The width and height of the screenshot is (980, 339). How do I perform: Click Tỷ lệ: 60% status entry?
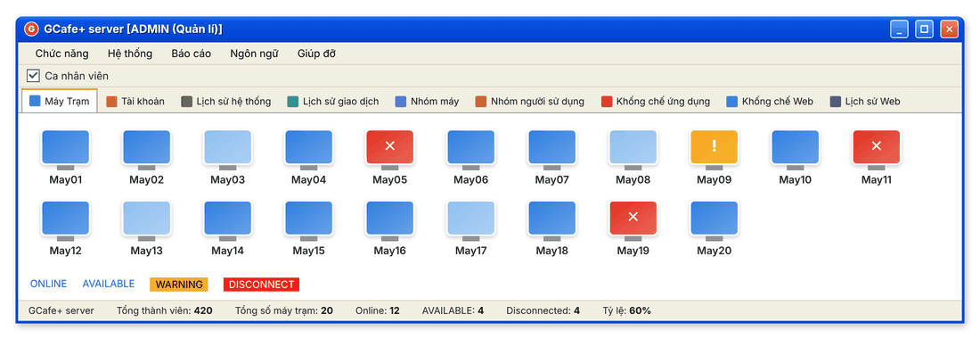(627, 310)
